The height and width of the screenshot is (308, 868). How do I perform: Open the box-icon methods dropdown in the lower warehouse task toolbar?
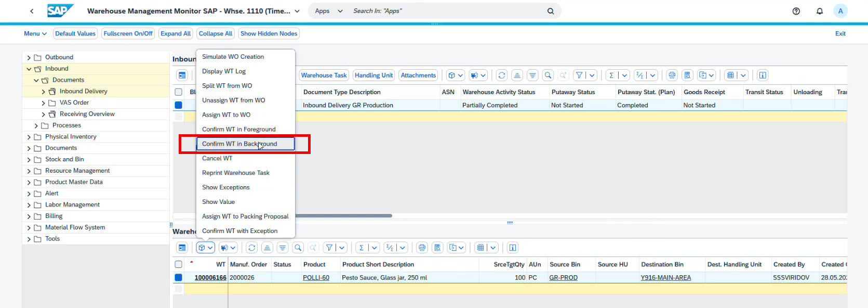click(206, 248)
